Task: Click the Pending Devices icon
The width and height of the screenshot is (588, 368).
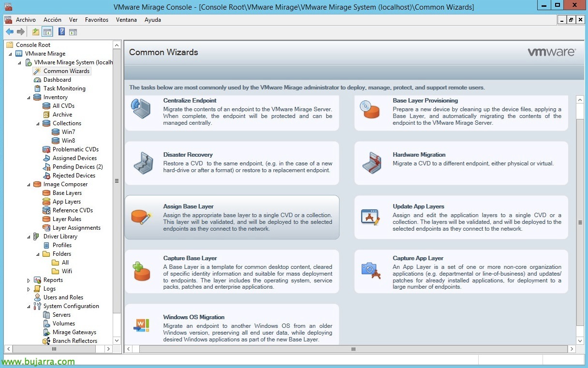Action: 46,167
